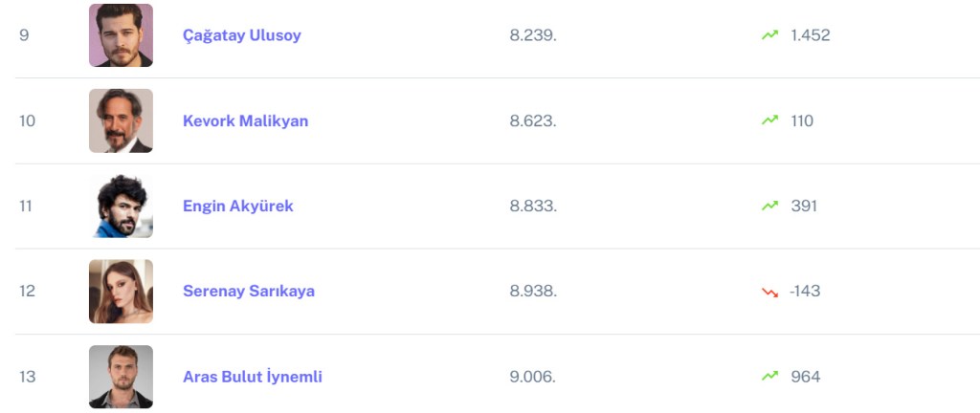Click the change value -143
The height and width of the screenshot is (413, 980).
805,292
